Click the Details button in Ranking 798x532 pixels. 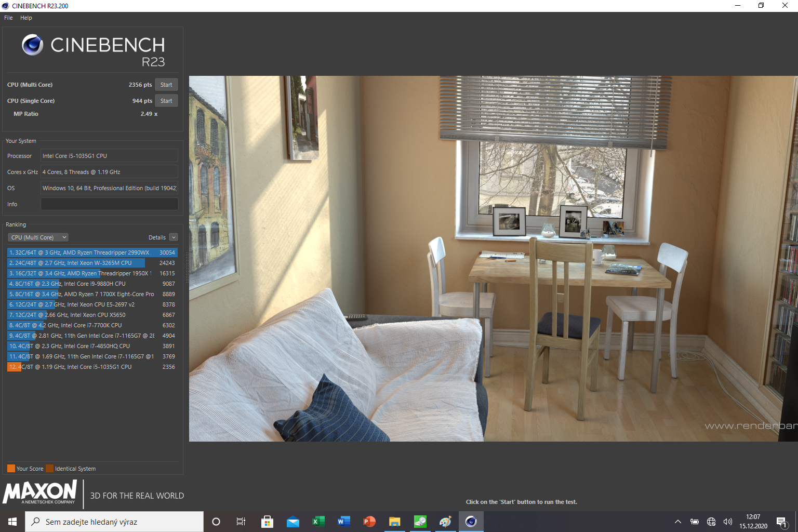point(157,237)
